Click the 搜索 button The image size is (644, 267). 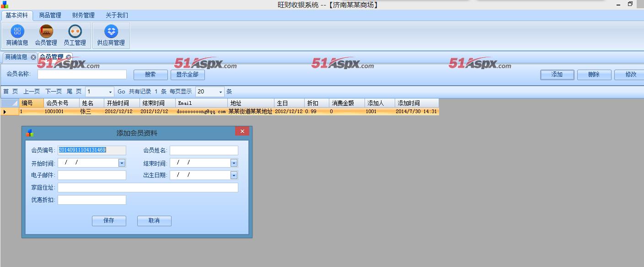pyautogui.click(x=150, y=75)
